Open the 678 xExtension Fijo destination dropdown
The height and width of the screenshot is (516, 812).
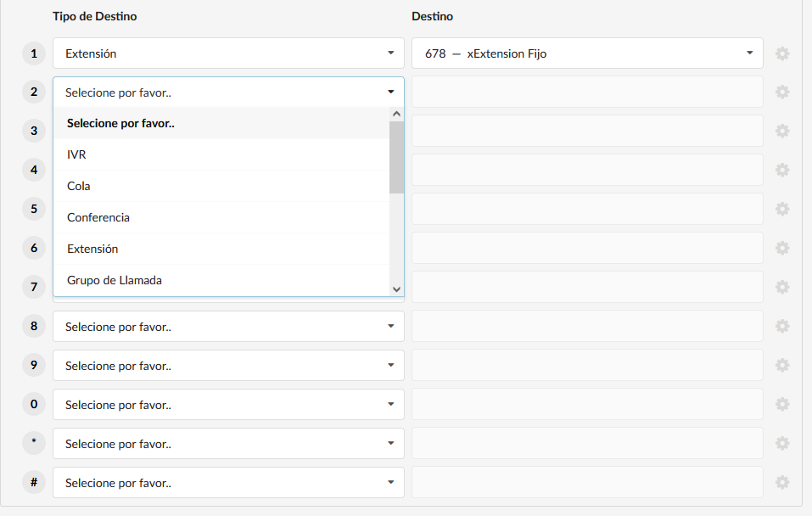pos(587,53)
